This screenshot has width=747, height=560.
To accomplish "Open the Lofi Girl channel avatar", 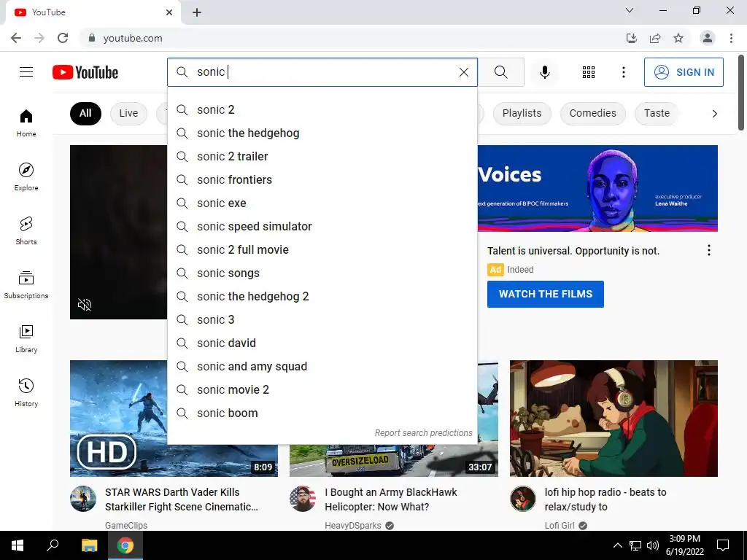I will coord(522,499).
